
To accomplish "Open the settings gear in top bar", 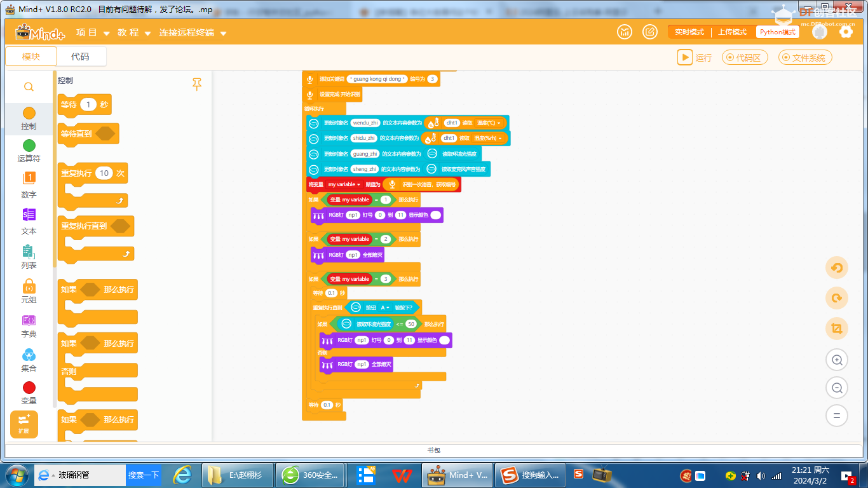I will (x=846, y=32).
